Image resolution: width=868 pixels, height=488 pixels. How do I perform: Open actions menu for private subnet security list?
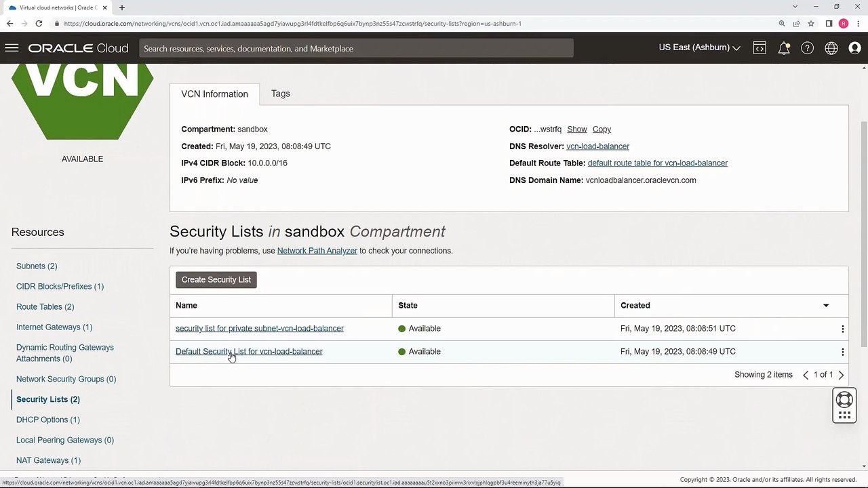[x=842, y=329]
